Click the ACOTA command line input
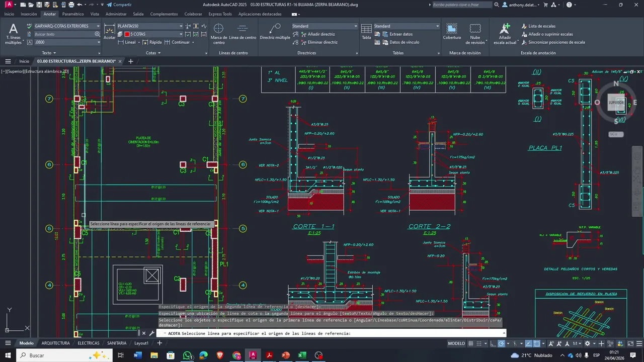This screenshot has height=362, width=644. click(331, 333)
